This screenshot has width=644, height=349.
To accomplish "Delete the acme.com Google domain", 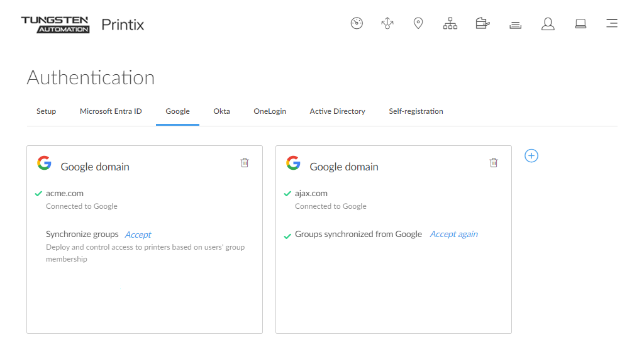I will point(245,163).
